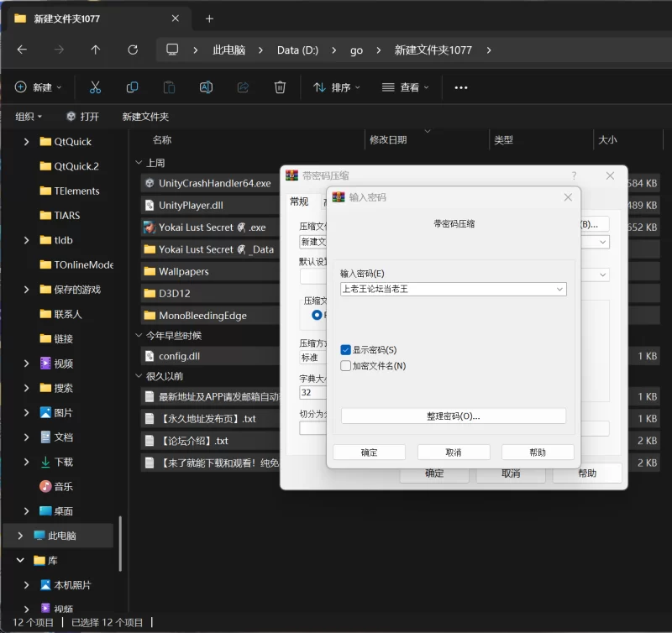Click the Delete trash can icon
This screenshot has width=672, height=633.
click(x=280, y=87)
